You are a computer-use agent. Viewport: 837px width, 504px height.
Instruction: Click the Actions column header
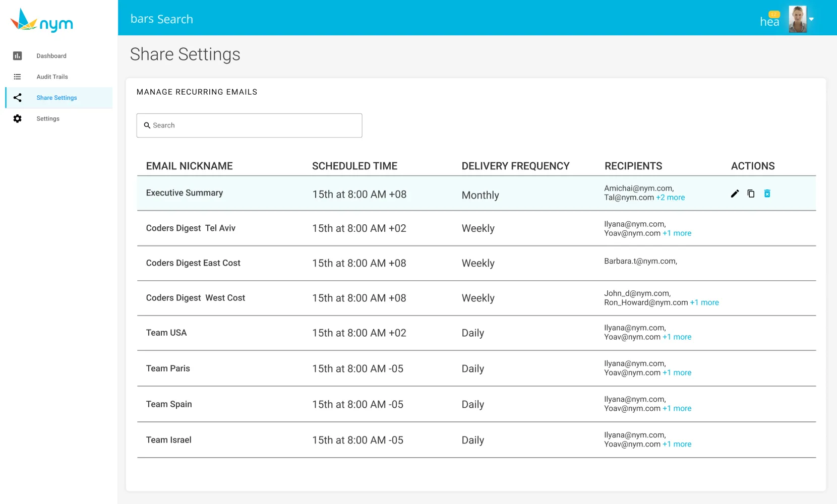pos(753,166)
